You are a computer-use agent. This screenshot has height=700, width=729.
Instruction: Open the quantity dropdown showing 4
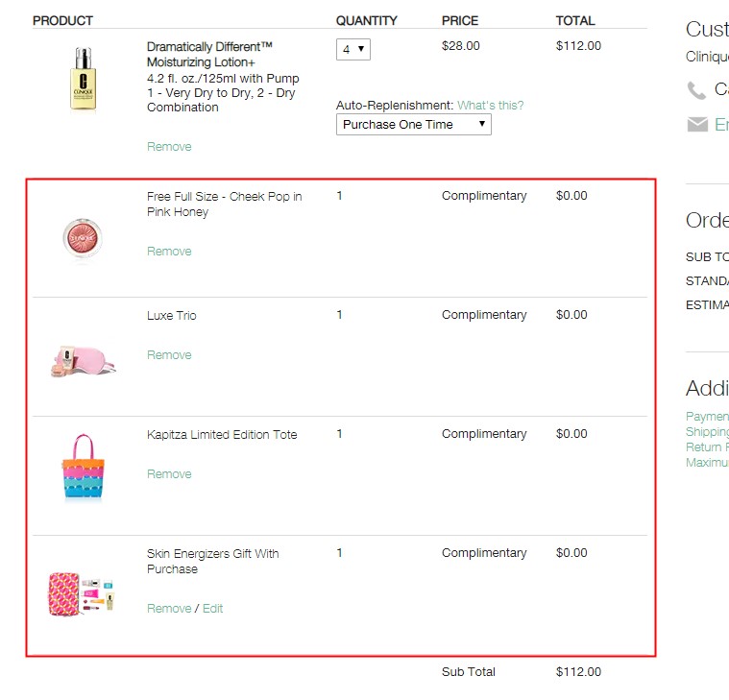click(352, 49)
